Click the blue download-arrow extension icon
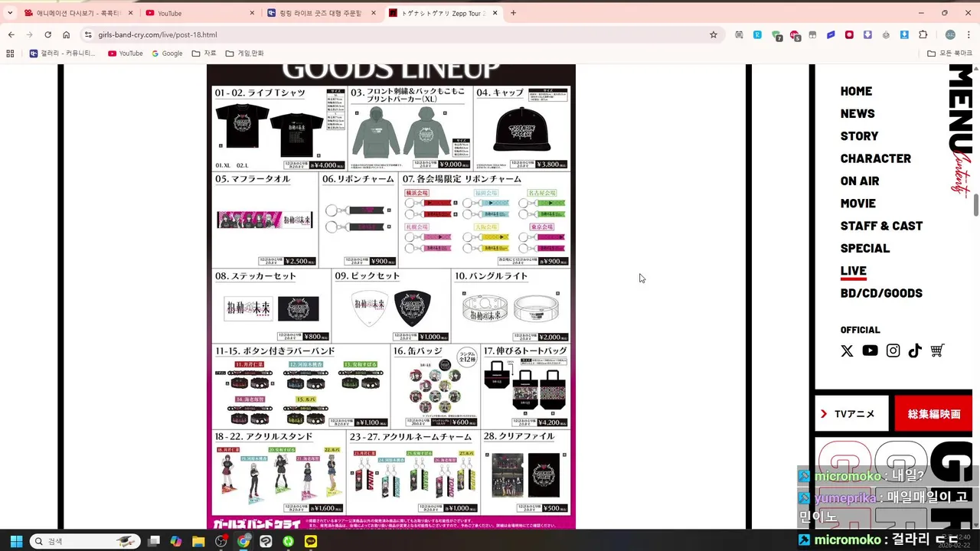The image size is (980, 551). (x=905, y=34)
